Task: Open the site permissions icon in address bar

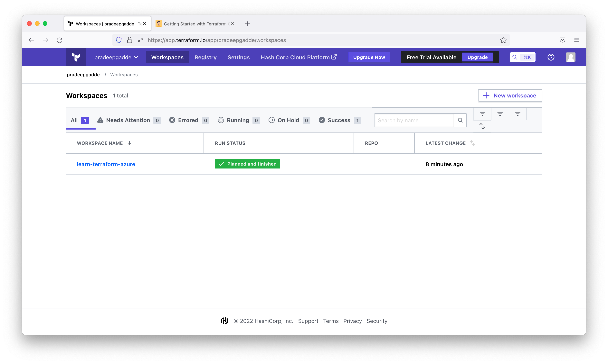Action: [141, 40]
